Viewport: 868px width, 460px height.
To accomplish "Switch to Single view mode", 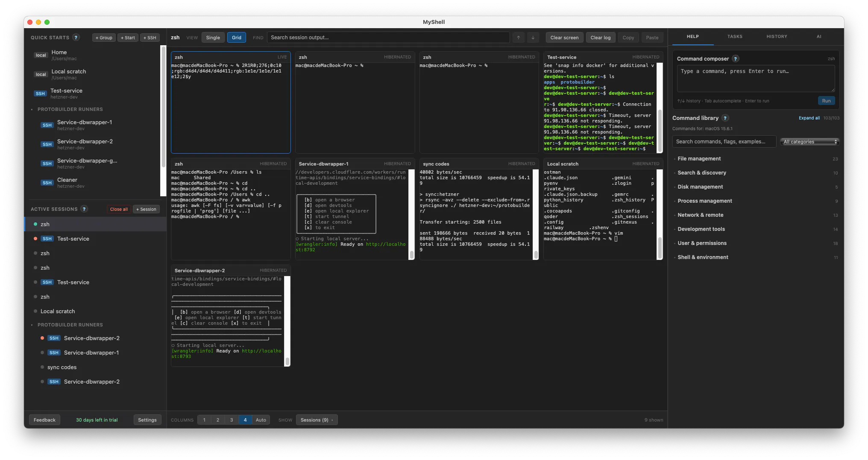I will pos(213,38).
